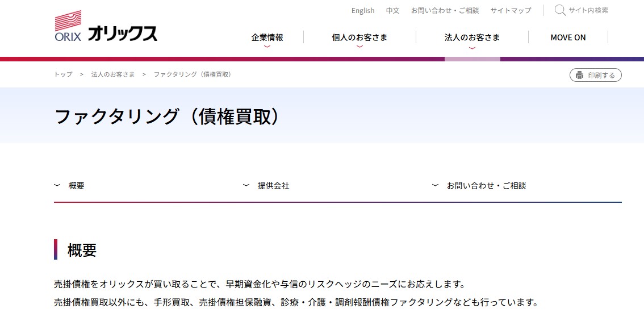Jump to お問い合わせ・ご相談 anchor section
The image size is (644, 321).
pos(486,186)
